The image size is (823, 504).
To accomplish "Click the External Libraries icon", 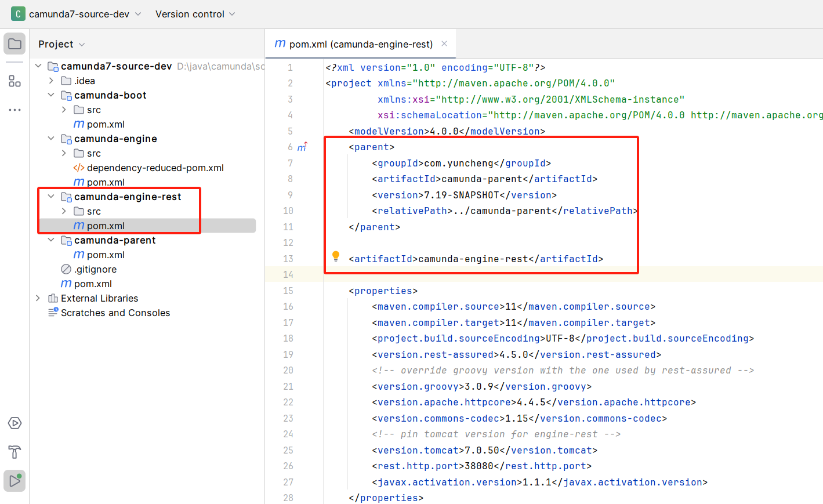I will pos(53,298).
